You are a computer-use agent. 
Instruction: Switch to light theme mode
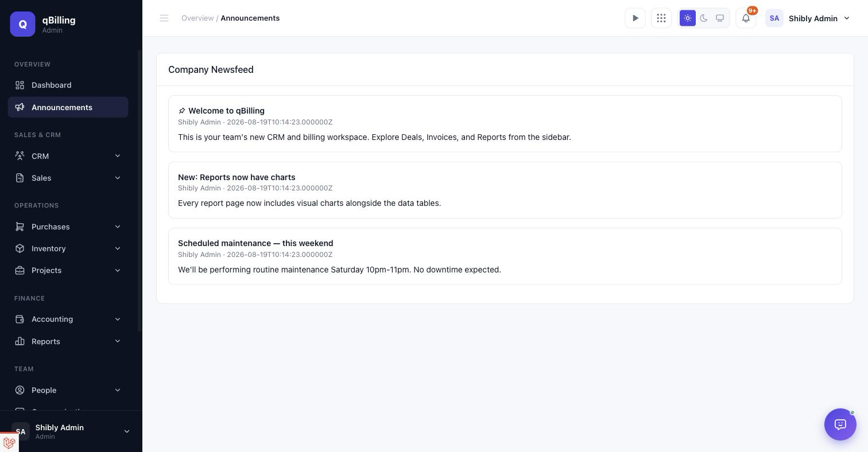(x=688, y=18)
